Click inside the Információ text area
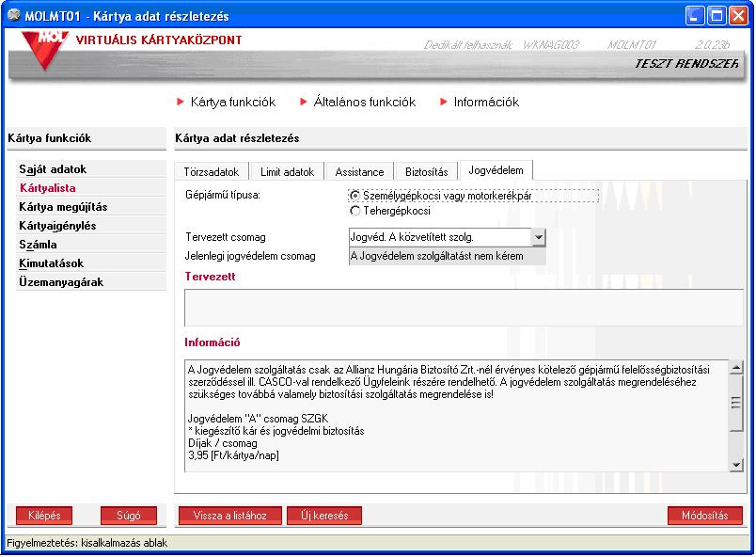This screenshot has width=756, height=557. point(457,416)
